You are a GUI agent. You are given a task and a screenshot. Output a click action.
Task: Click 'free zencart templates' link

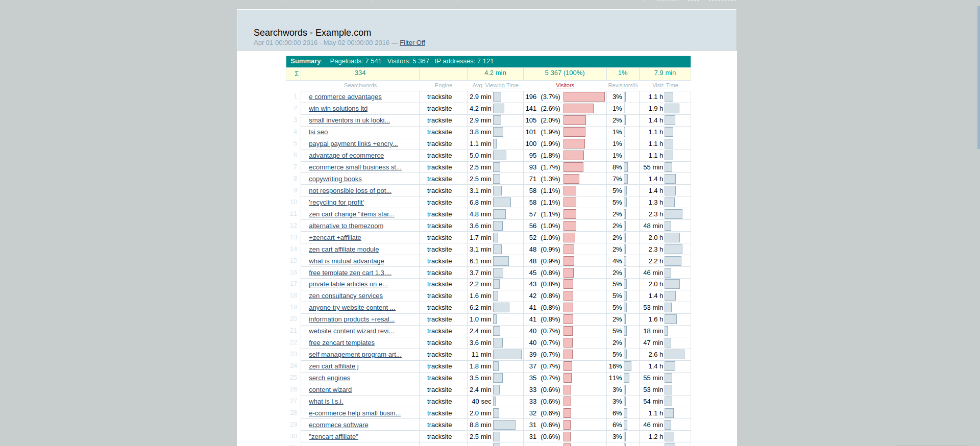[341, 343]
